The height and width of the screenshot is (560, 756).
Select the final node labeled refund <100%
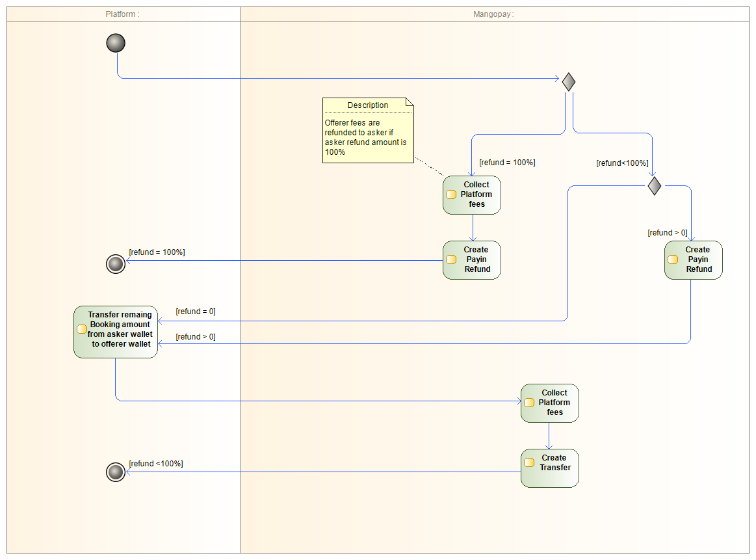[x=115, y=472]
